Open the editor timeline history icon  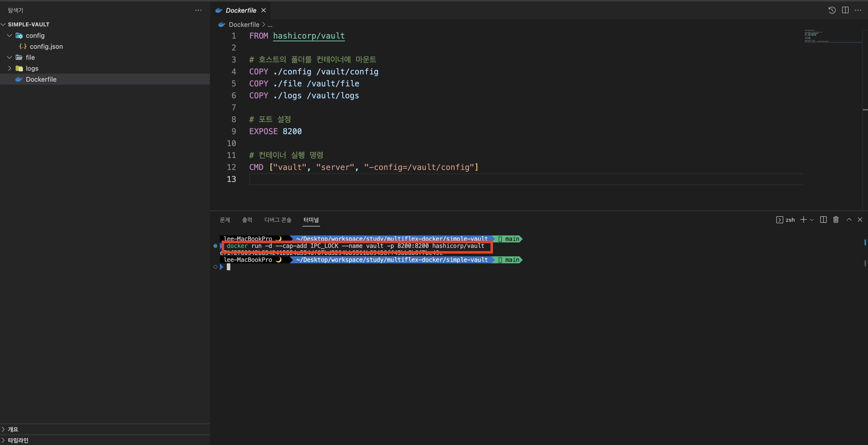[832, 10]
